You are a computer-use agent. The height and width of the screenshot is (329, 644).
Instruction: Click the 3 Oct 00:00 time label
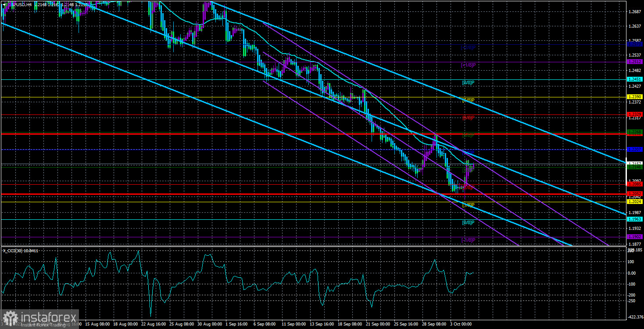(x=461, y=324)
